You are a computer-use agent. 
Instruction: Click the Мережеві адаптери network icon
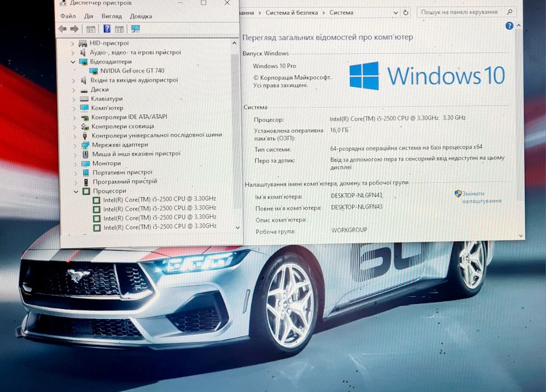[x=85, y=145]
